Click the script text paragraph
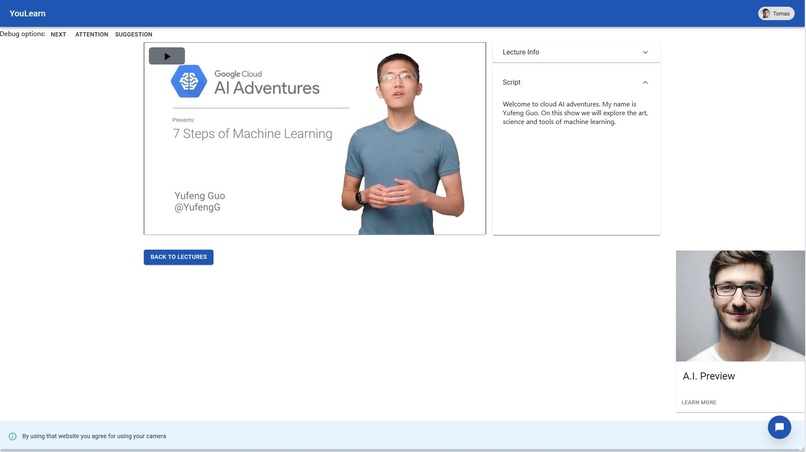Image resolution: width=806 pixels, height=452 pixels. [x=575, y=113]
